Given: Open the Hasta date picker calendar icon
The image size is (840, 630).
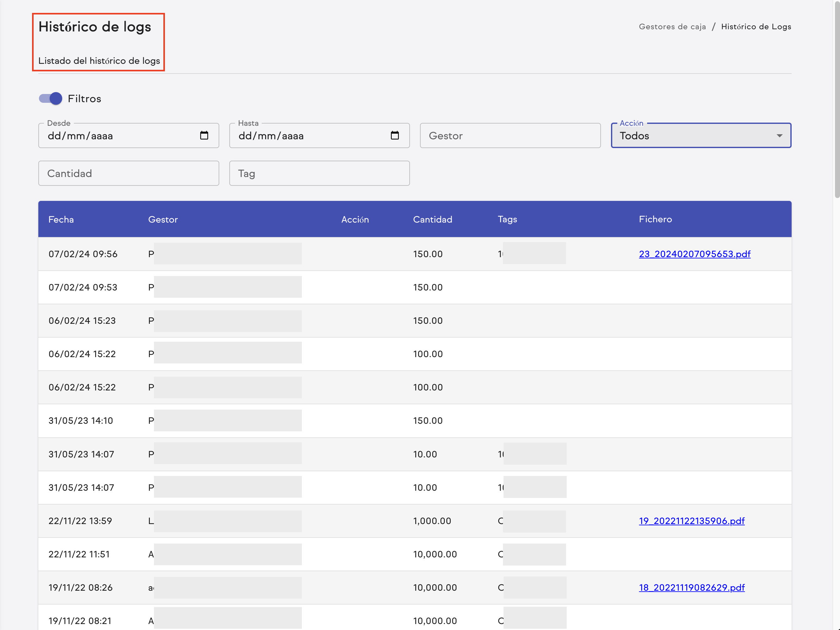Looking at the screenshot, I should coord(395,136).
